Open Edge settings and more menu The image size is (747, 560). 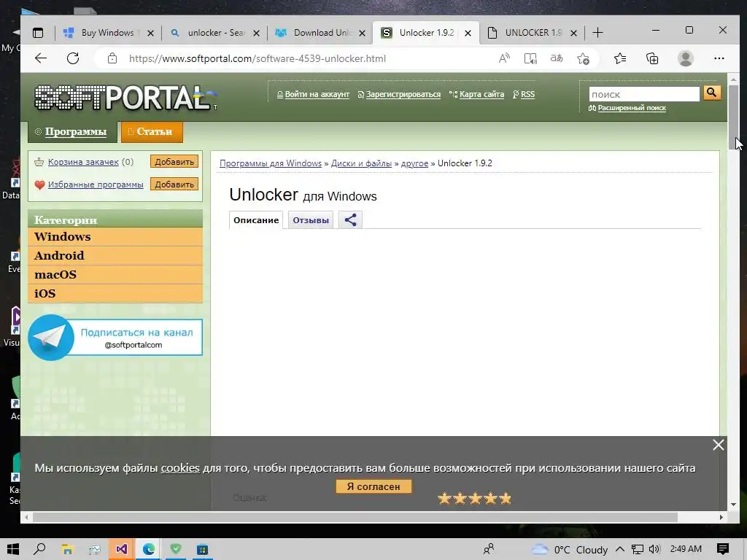point(719,58)
